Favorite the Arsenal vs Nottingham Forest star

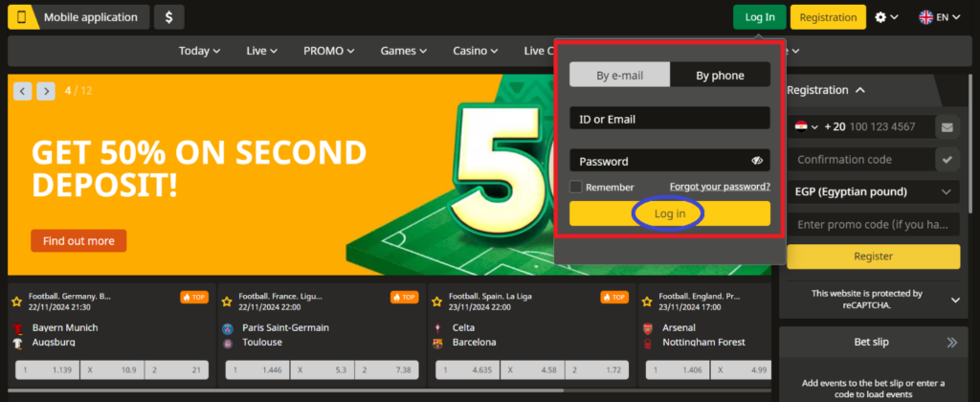647,301
